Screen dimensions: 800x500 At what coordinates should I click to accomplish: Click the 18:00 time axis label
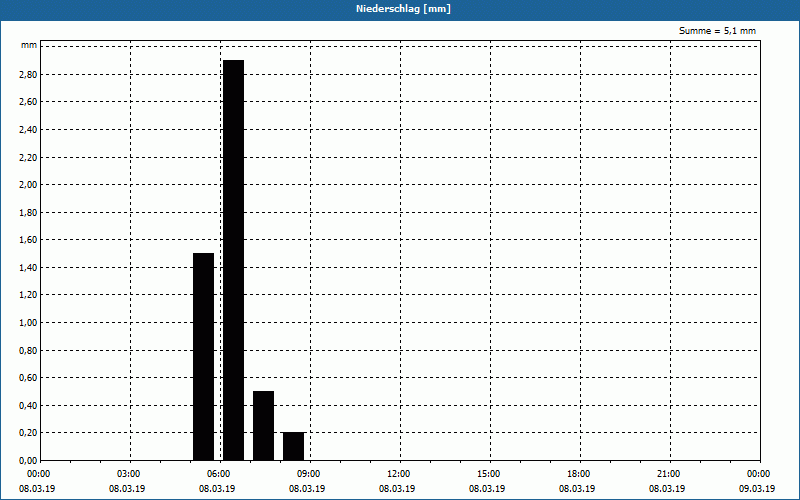click(579, 474)
